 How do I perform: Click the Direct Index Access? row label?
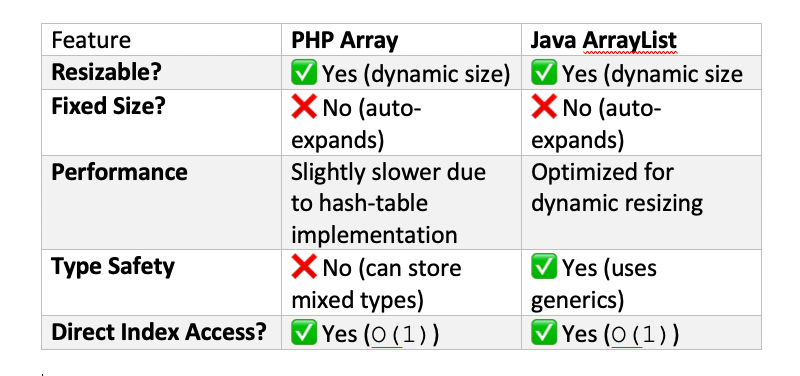pyautogui.click(x=159, y=333)
